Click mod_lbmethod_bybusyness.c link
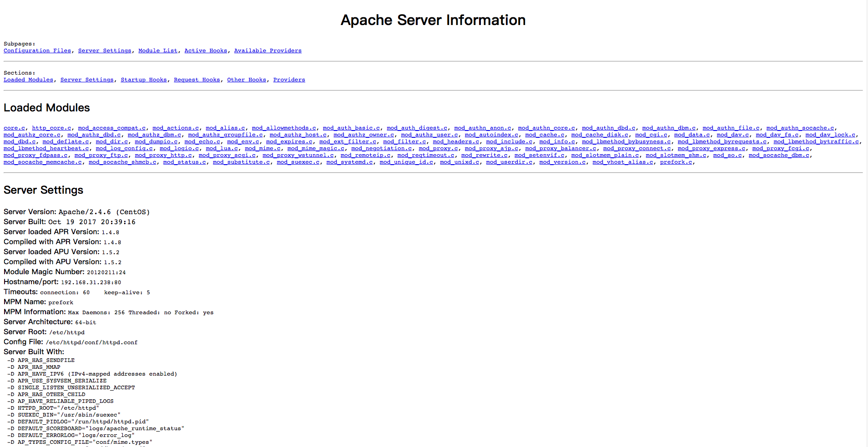This screenshot has width=868, height=447. click(626, 141)
